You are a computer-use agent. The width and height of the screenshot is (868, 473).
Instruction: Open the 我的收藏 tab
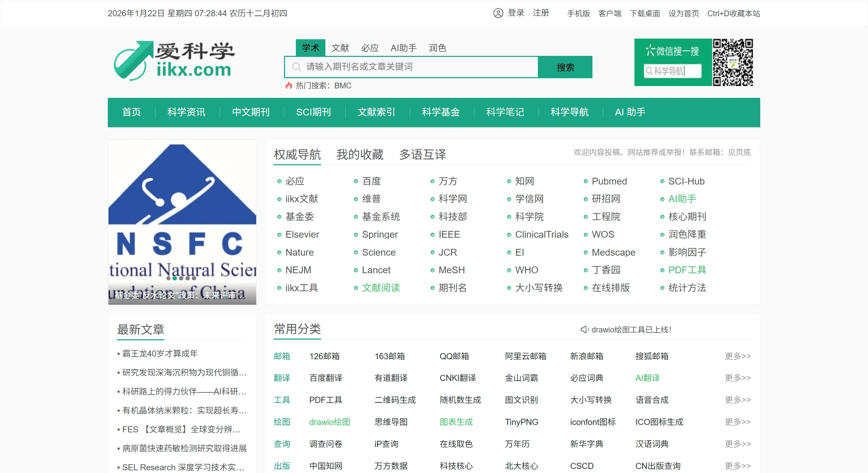[x=359, y=155]
